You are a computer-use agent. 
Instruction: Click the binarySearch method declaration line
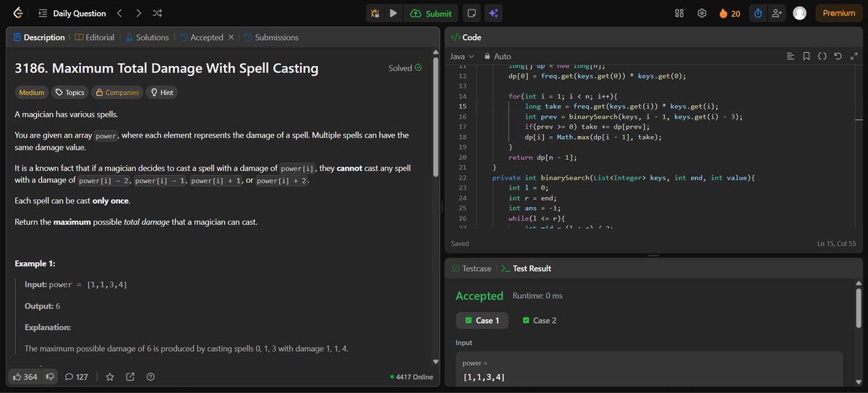pyautogui.click(x=624, y=177)
